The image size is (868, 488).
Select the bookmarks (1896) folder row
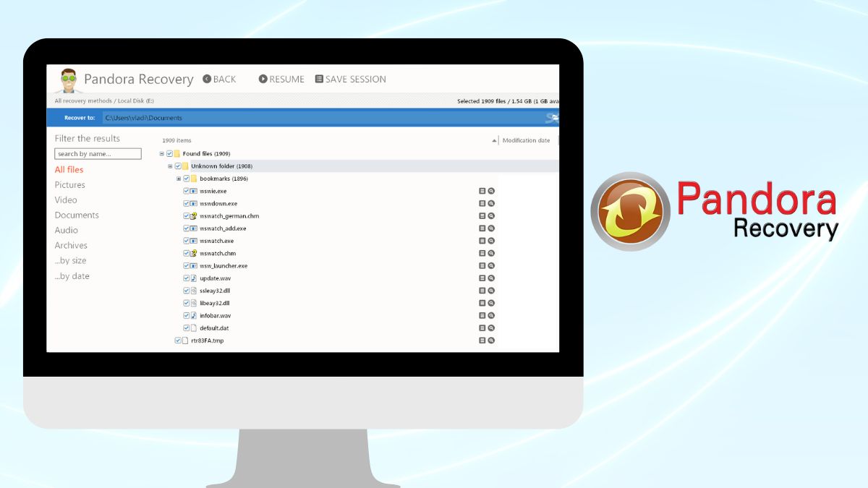(x=224, y=179)
